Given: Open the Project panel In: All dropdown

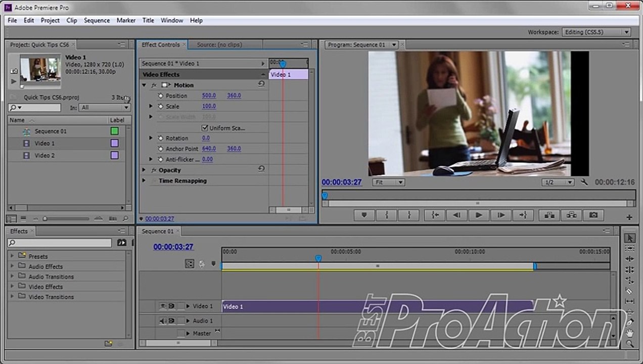Looking at the screenshot, I should point(105,108).
